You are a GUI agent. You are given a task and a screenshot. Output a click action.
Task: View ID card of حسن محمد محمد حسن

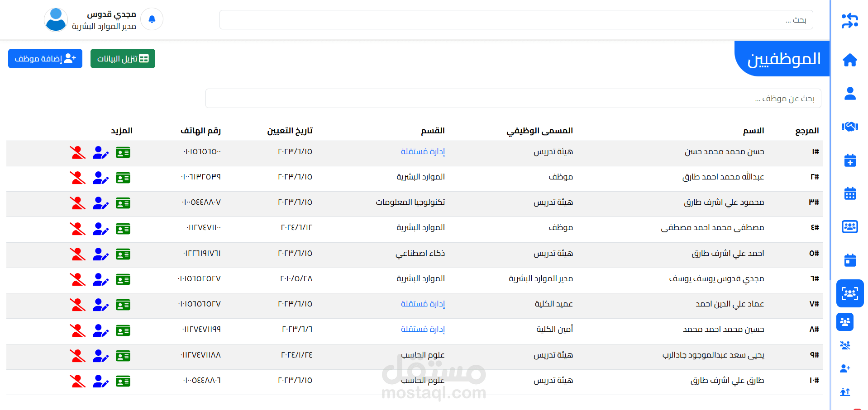[123, 153]
